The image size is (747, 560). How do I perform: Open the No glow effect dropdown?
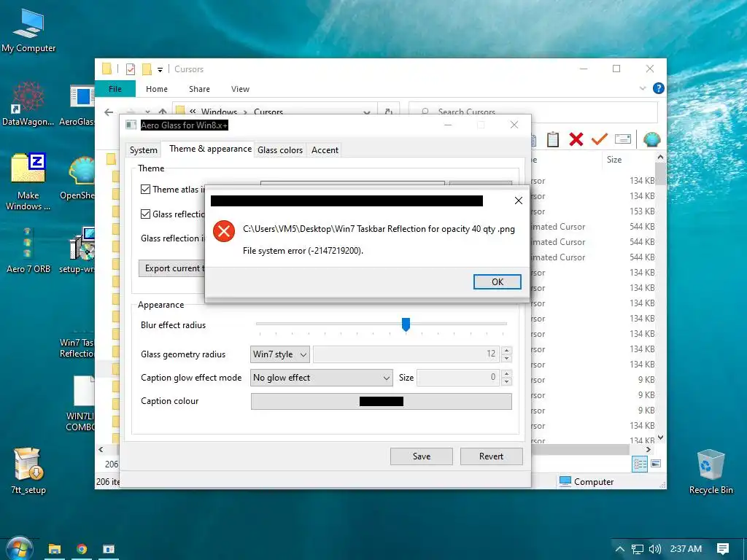click(x=322, y=378)
